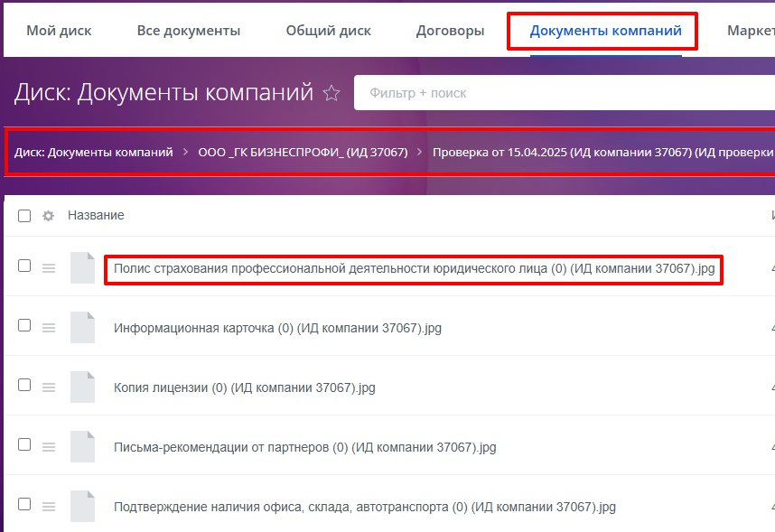Click file icon of Полис страхования

pos(82,268)
